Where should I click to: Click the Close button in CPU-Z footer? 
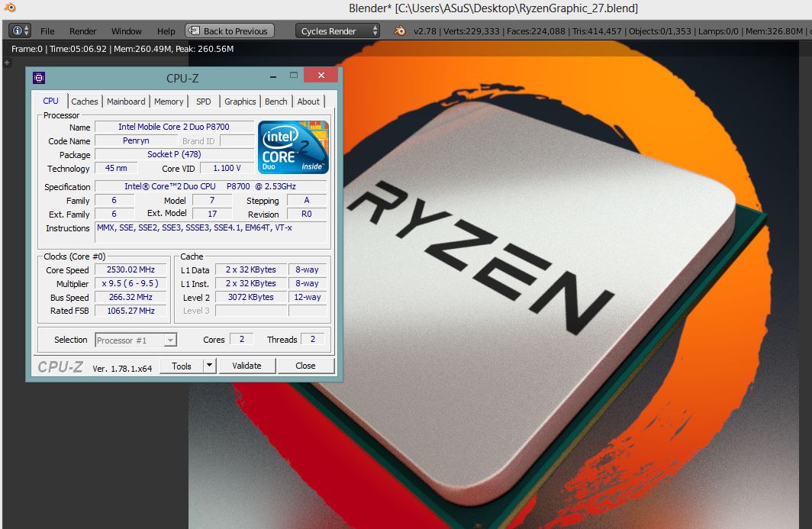(x=305, y=366)
